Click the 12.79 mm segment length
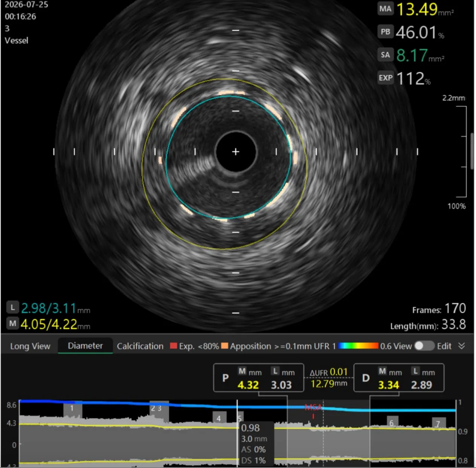This screenshot has width=476, height=468. tap(328, 384)
